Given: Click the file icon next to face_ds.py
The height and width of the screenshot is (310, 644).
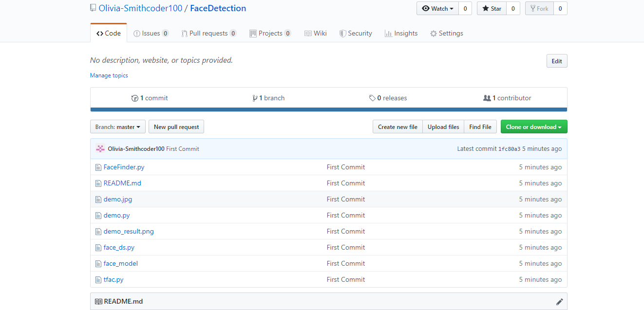Looking at the screenshot, I should 98,247.
